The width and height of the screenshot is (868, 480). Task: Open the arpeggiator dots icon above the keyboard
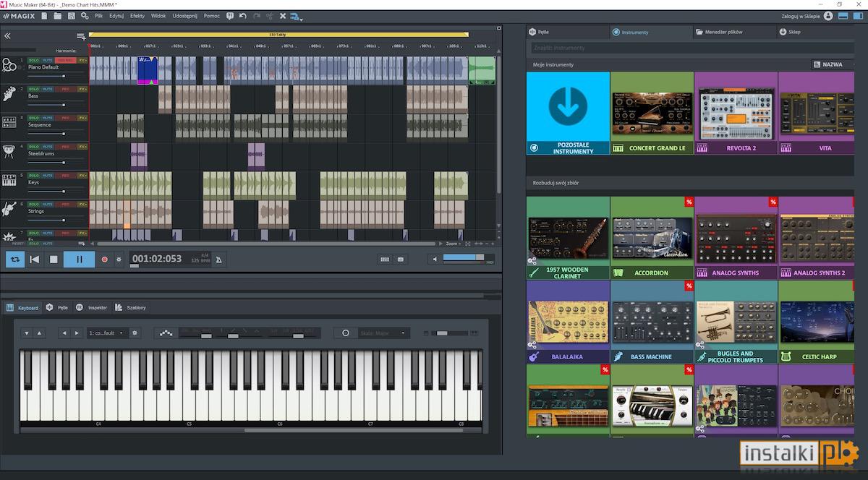tap(166, 333)
